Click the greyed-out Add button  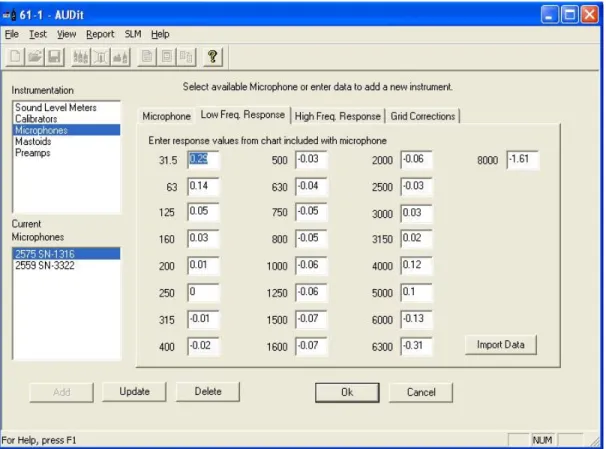pos(61,393)
